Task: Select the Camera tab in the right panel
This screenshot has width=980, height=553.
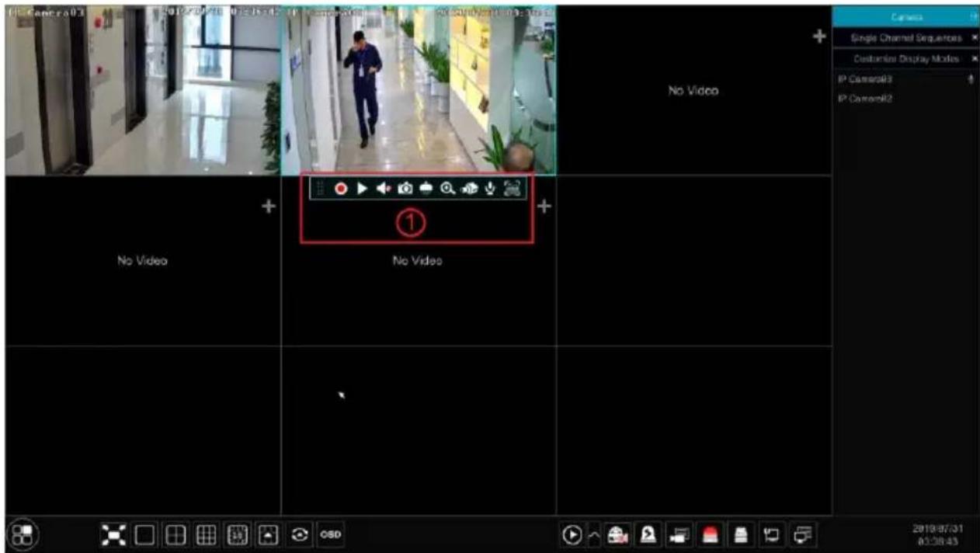Action: [906, 16]
